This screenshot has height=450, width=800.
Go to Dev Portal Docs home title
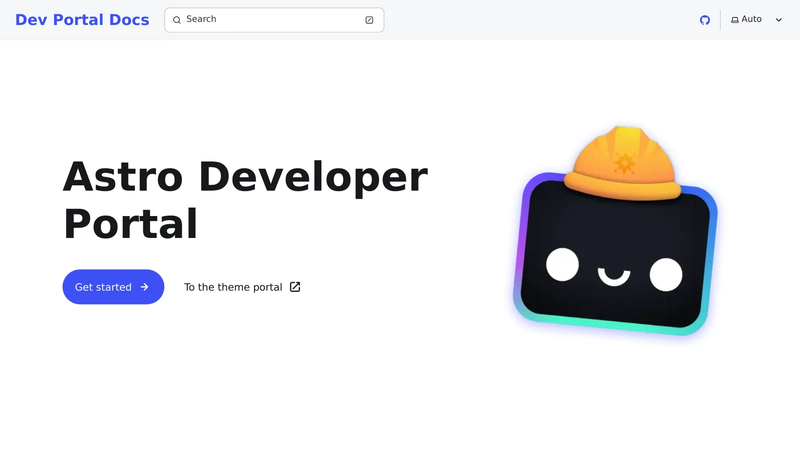coord(82,19)
